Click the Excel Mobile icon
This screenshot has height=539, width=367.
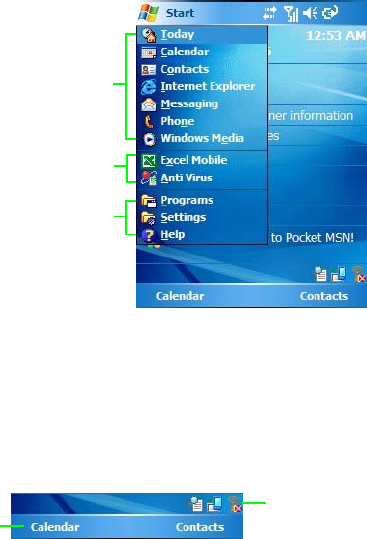(x=149, y=161)
